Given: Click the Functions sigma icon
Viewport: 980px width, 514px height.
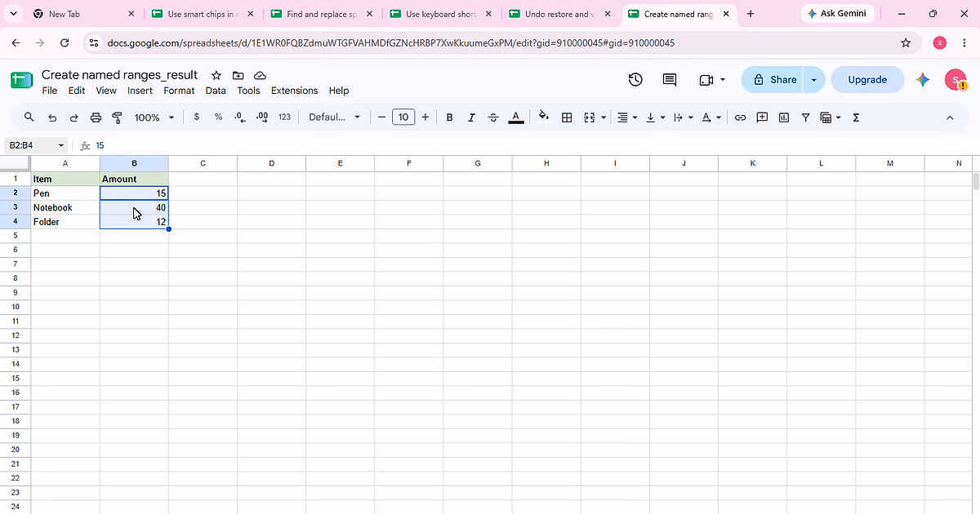Looking at the screenshot, I should click(856, 117).
